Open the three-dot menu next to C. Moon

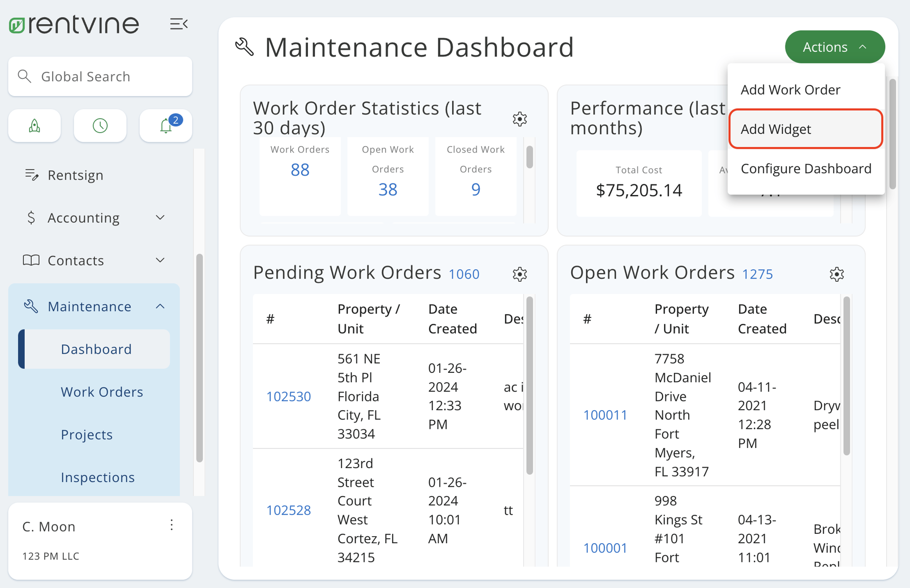(171, 525)
